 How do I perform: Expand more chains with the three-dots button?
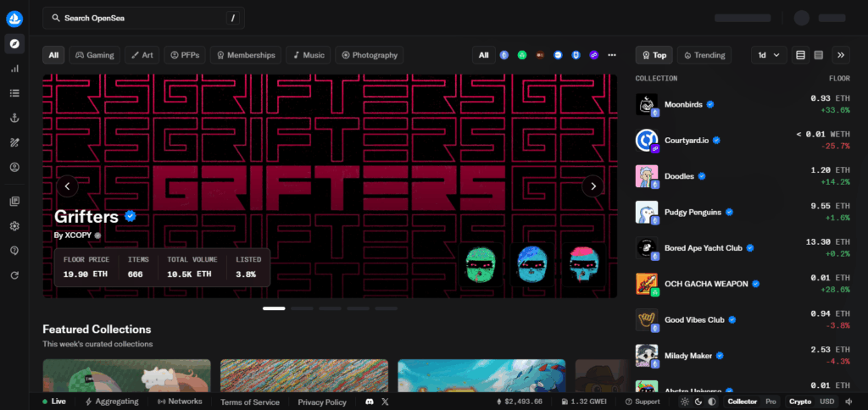pyautogui.click(x=612, y=55)
